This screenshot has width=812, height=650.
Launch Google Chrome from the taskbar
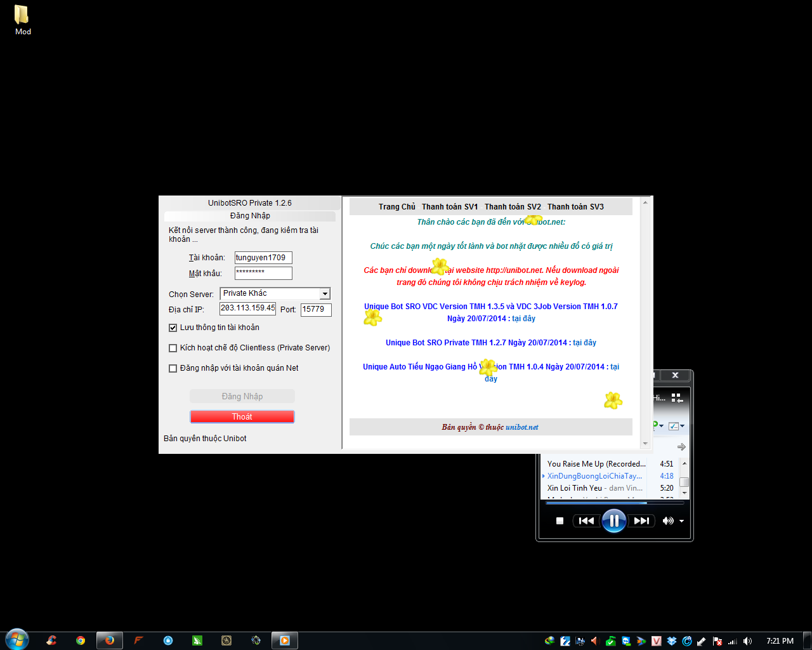[x=81, y=640]
